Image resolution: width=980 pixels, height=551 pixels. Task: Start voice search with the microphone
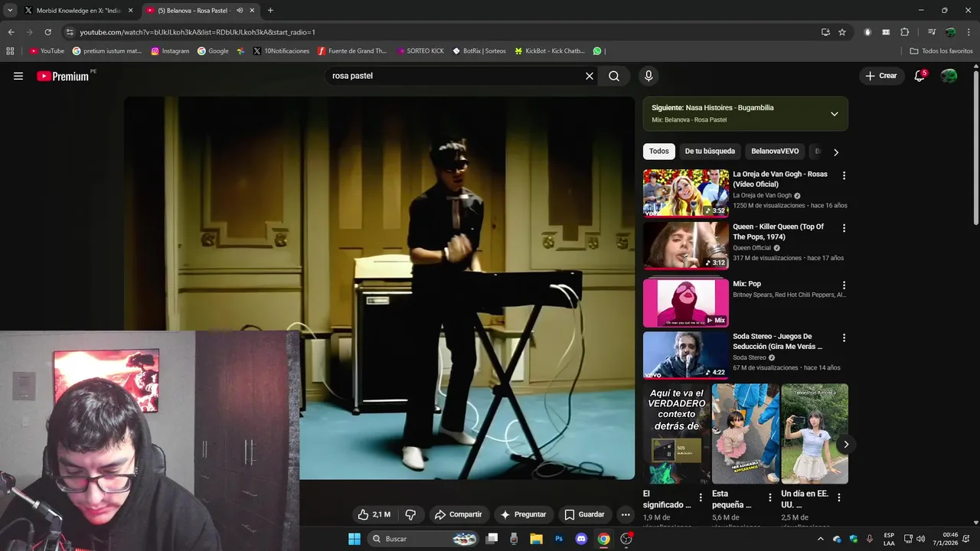click(648, 76)
